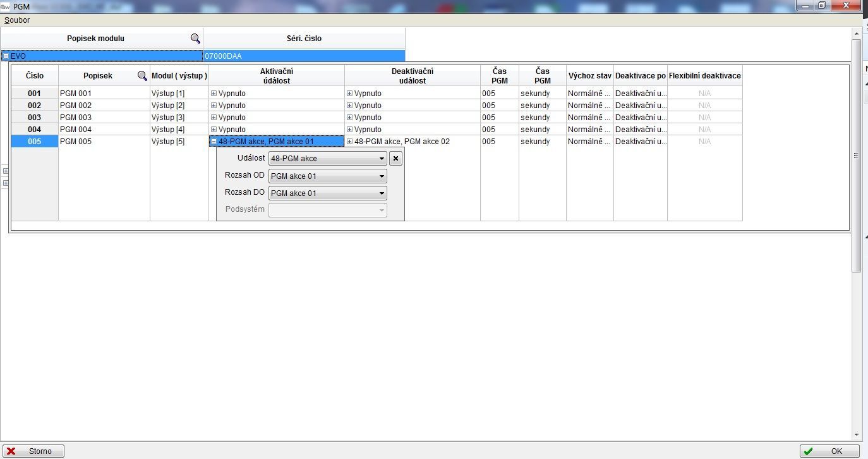
Task: Open the Událost dropdown list
Action: (382, 159)
